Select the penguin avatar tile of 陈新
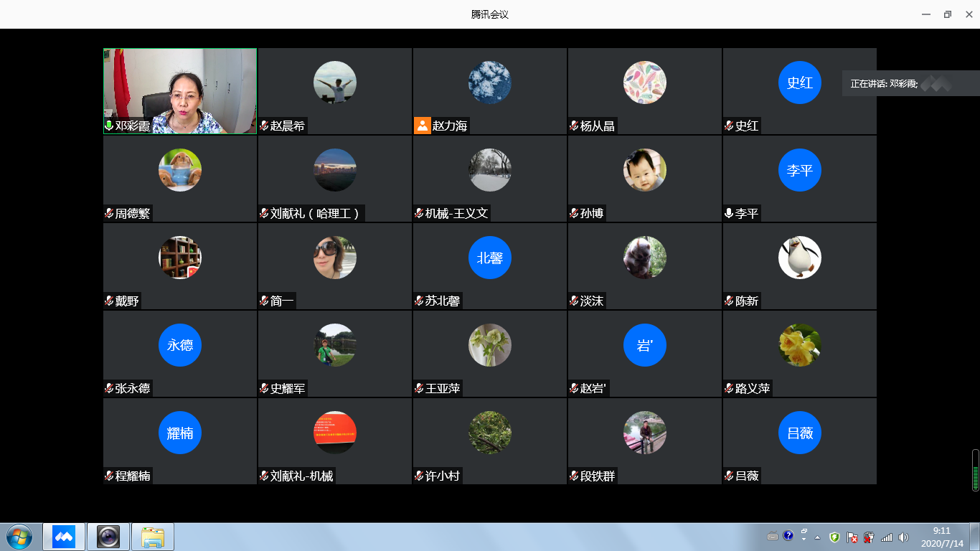This screenshot has width=980, height=551. [799, 258]
